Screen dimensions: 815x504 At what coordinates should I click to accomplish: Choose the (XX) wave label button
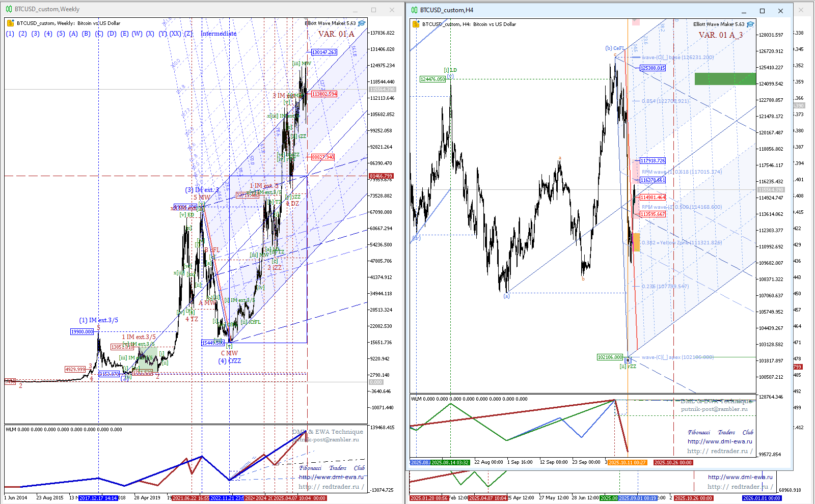(175, 34)
